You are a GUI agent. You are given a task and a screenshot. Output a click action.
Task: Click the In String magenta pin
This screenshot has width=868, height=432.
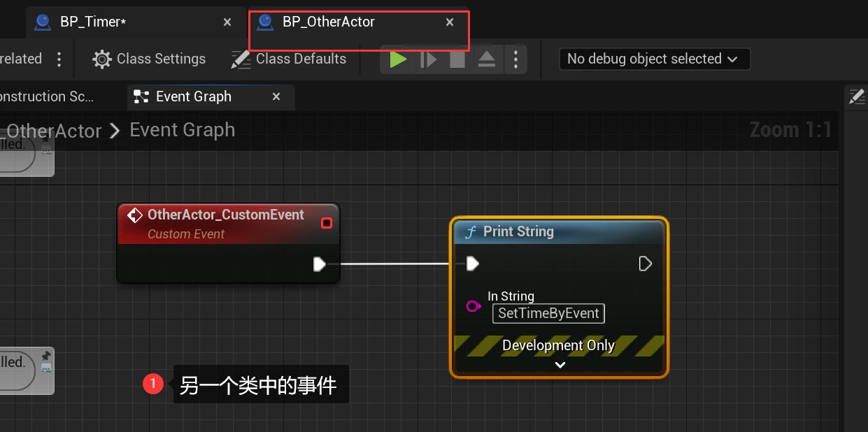(x=474, y=305)
